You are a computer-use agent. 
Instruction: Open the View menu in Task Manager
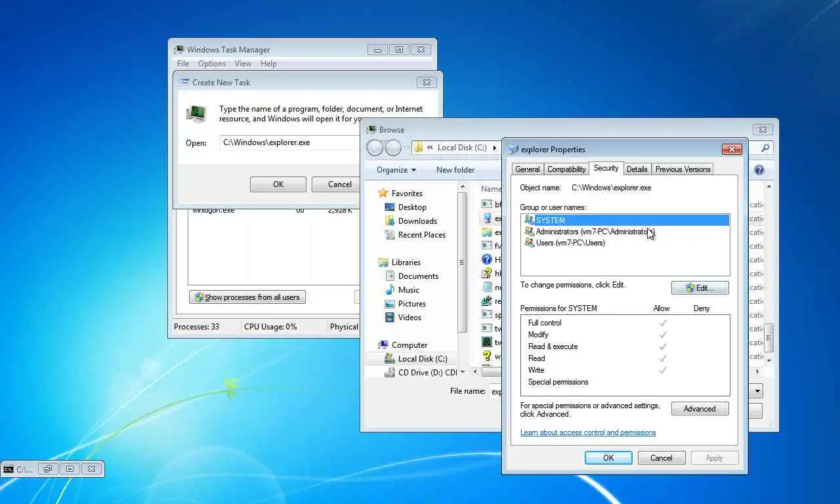pos(243,64)
